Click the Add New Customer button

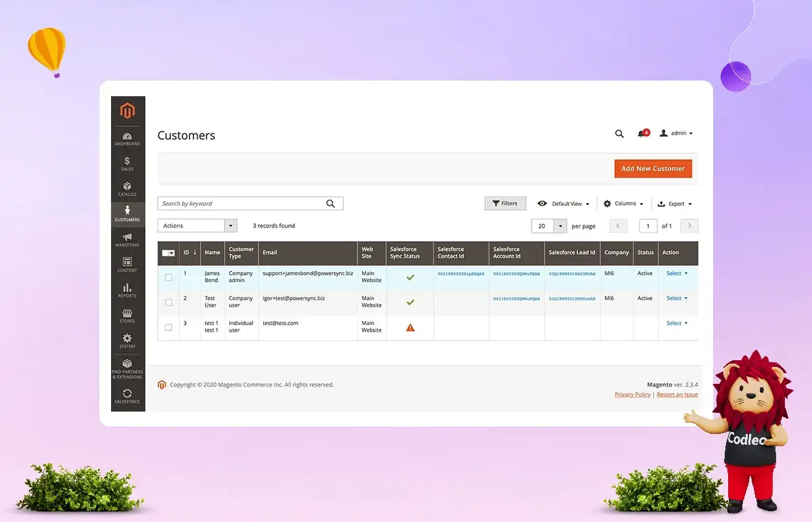[653, 169]
